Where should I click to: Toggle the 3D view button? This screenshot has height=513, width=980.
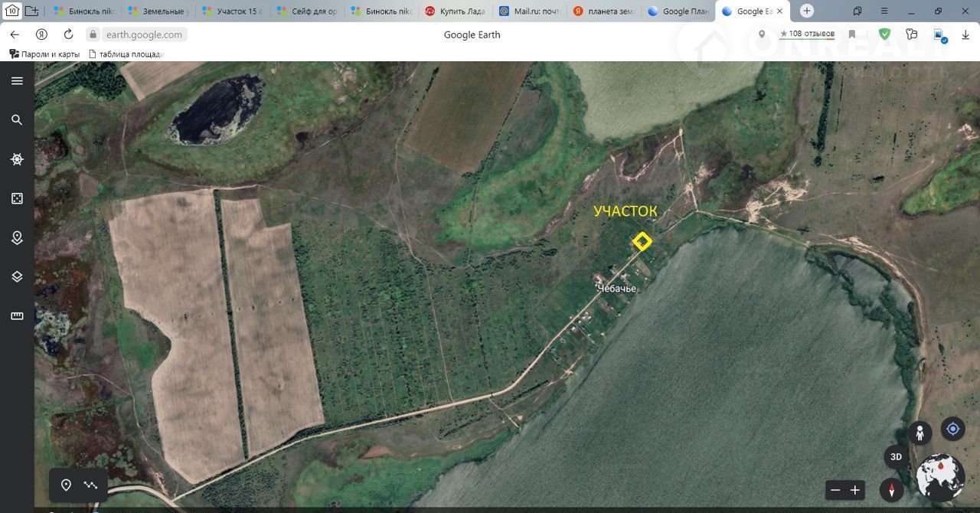(x=896, y=457)
